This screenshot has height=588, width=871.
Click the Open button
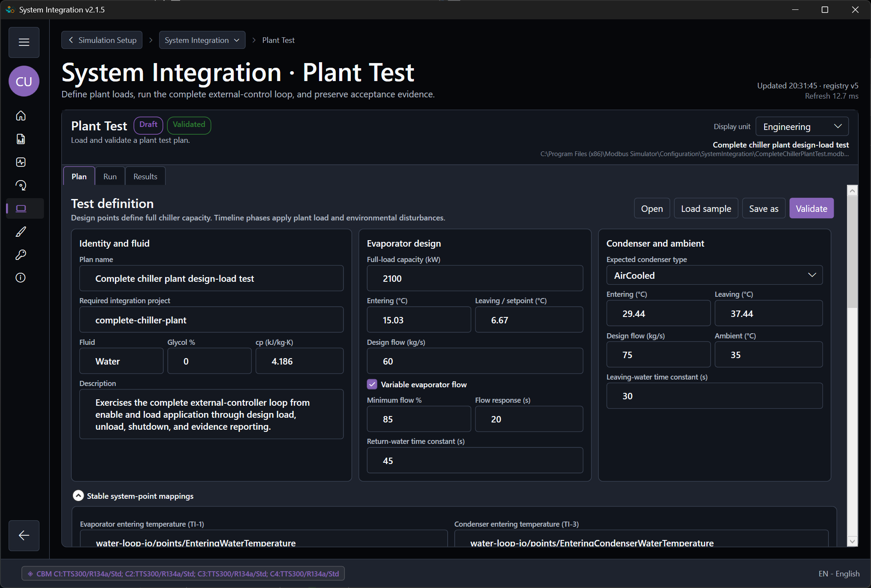tap(652, 208)
